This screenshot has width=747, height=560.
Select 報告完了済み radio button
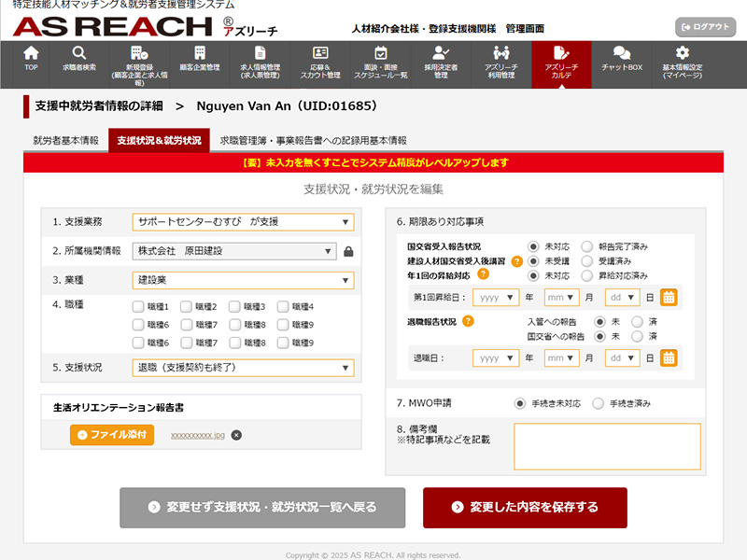[587, 246]
